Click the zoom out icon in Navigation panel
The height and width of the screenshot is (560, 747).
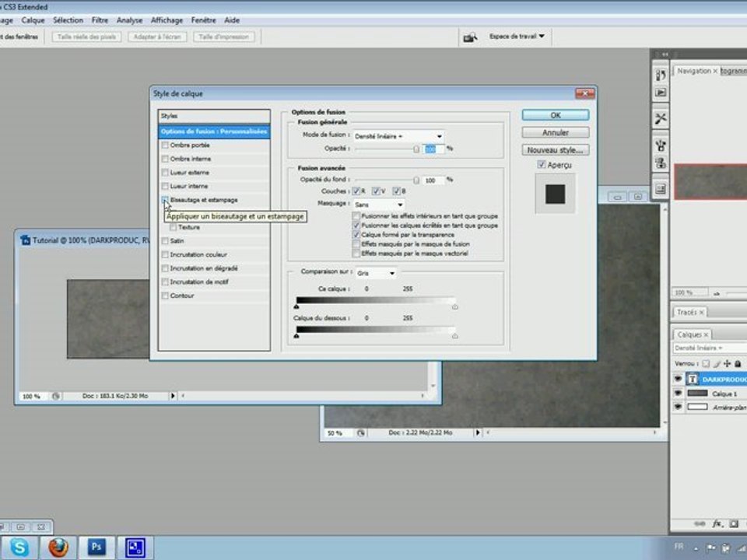click(x=717, y=294)
